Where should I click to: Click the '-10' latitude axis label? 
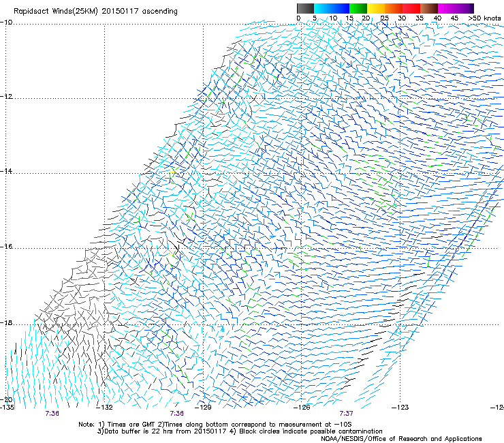[6, 22]
